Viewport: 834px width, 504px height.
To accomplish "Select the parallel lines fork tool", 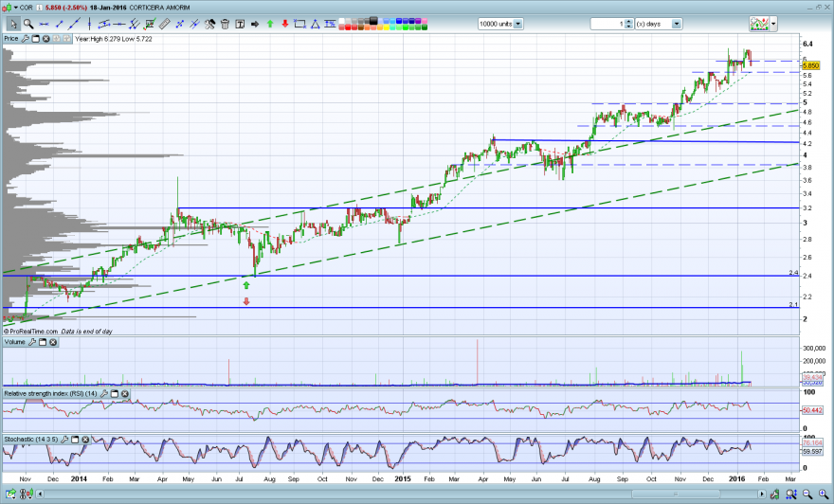I will pos(134,24).
